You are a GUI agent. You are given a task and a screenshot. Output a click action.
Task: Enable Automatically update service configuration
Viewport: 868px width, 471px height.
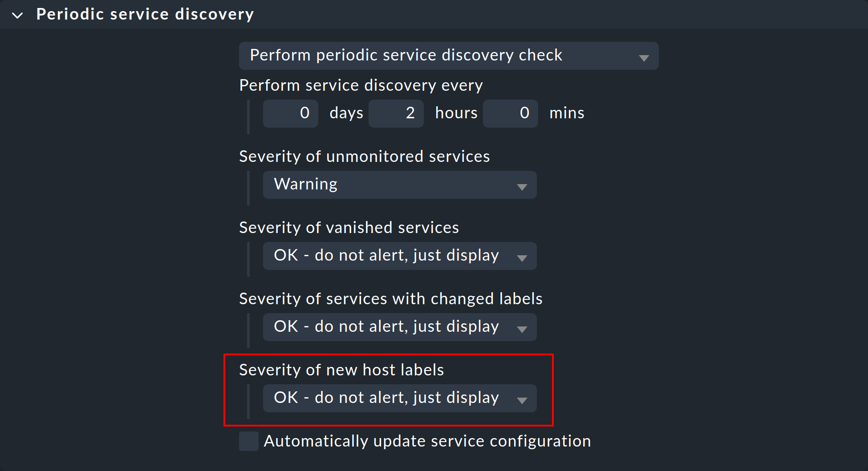(248, 441)
